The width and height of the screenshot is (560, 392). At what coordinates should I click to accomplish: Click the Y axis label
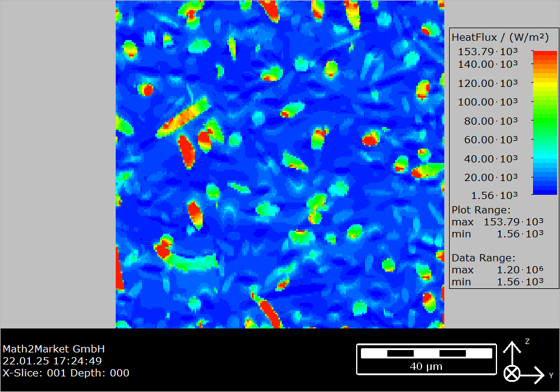[x=551, y=376]
